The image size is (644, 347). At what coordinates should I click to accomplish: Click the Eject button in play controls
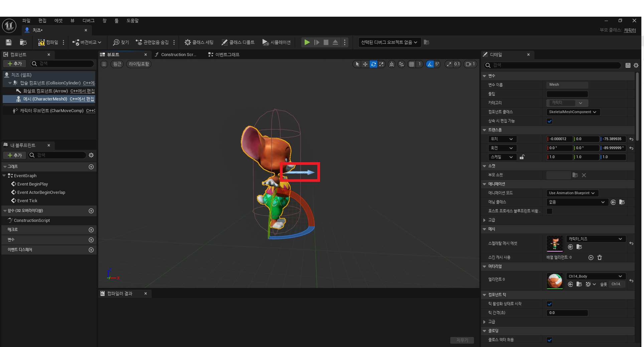pos(335,42)
